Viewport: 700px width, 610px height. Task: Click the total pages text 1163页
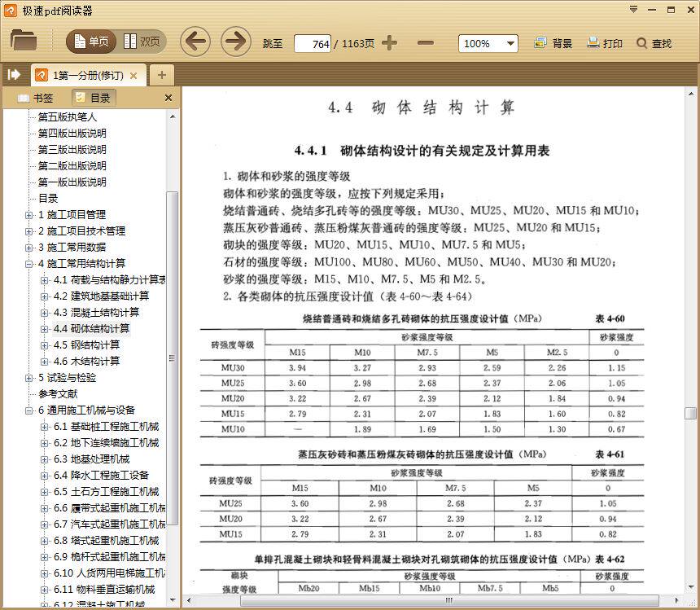[x=358, y=44]
